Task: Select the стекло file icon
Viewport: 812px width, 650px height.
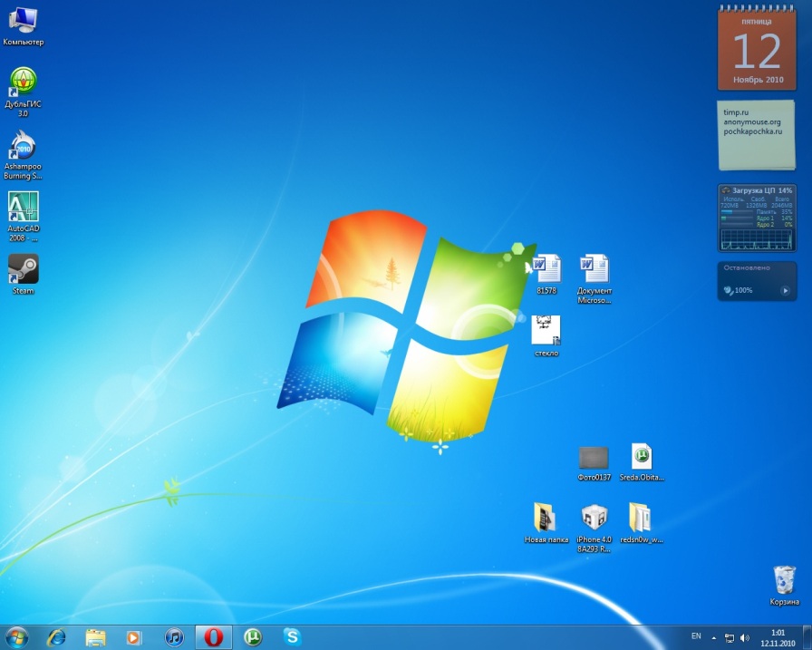Action: [x=546, y=336]
